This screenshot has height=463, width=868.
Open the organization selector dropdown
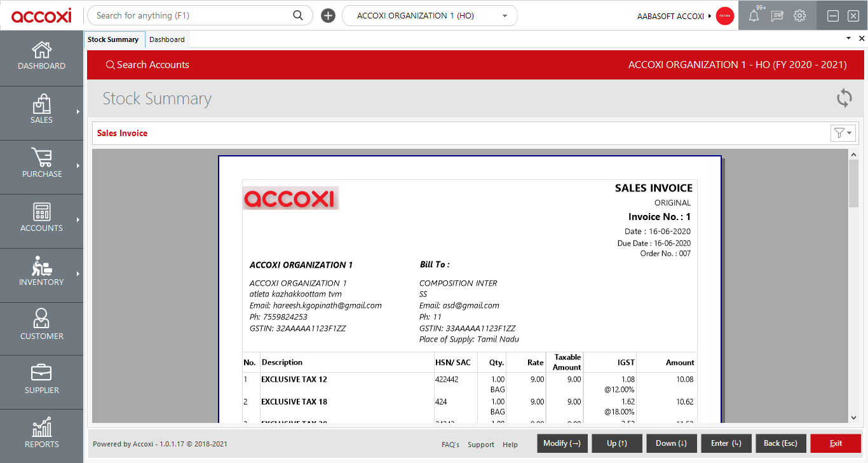click(x=430, y=16)
